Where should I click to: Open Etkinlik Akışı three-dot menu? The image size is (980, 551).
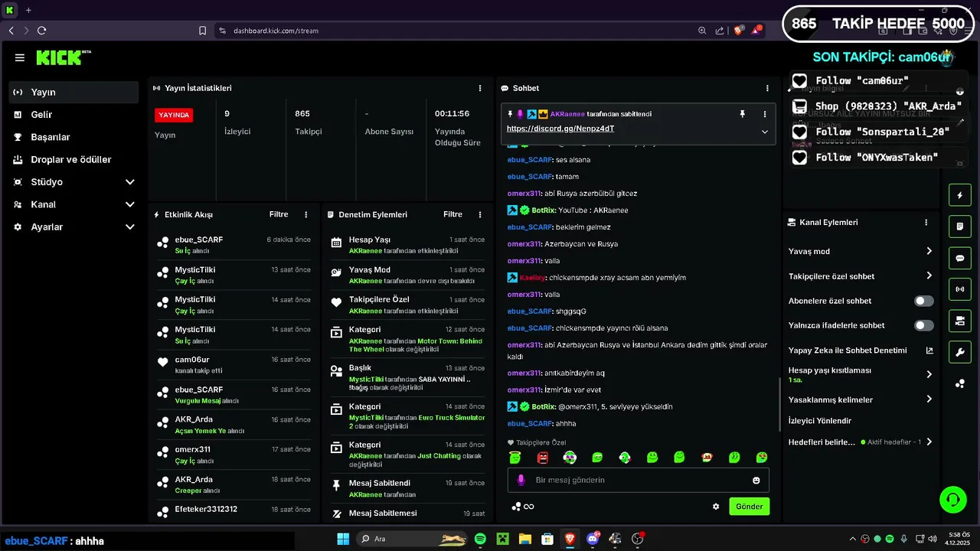306,214
